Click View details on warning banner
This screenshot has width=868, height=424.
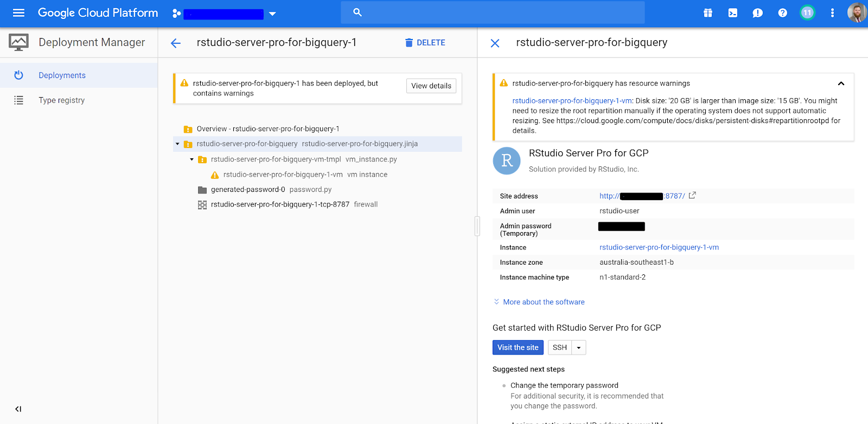click(x=431, y=86)
